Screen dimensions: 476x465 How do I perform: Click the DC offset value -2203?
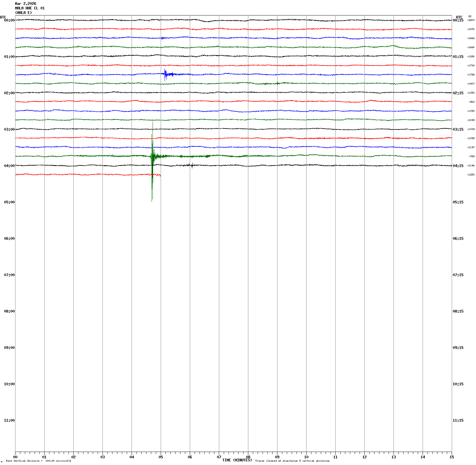point(471,20)
